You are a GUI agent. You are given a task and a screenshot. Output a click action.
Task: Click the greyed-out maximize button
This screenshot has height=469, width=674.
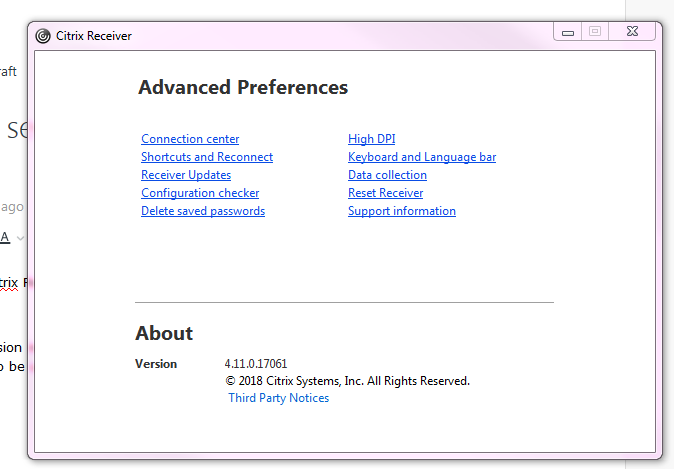595,32
